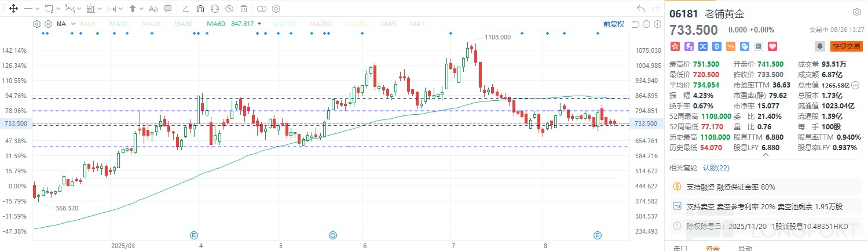868x251 pixels.
Task: Select the measurement region chart tool
Action: [90, 9]
